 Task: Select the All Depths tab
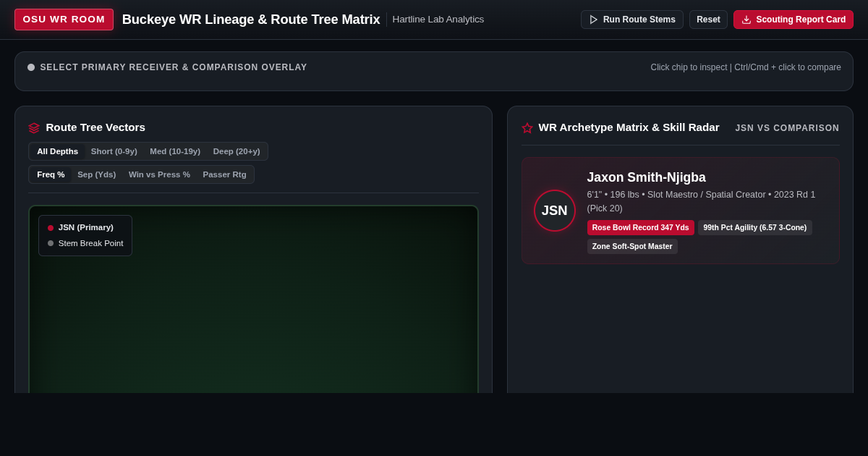(57, 151)
